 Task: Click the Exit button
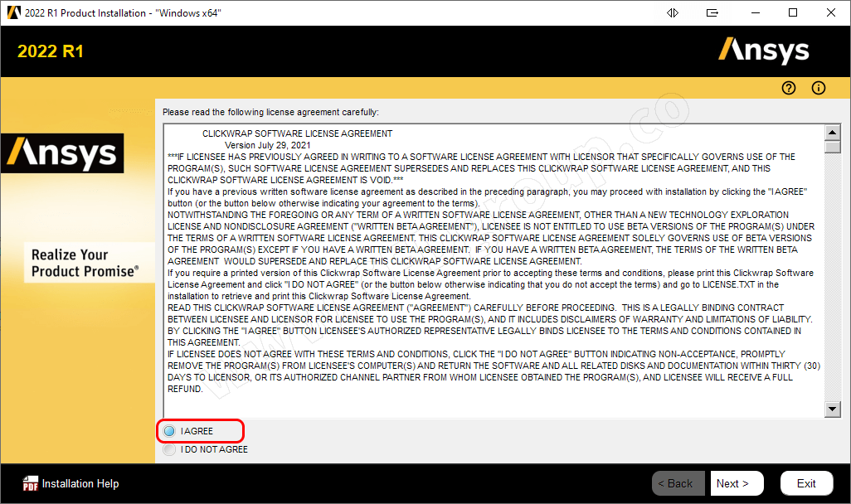click(806, 483)
